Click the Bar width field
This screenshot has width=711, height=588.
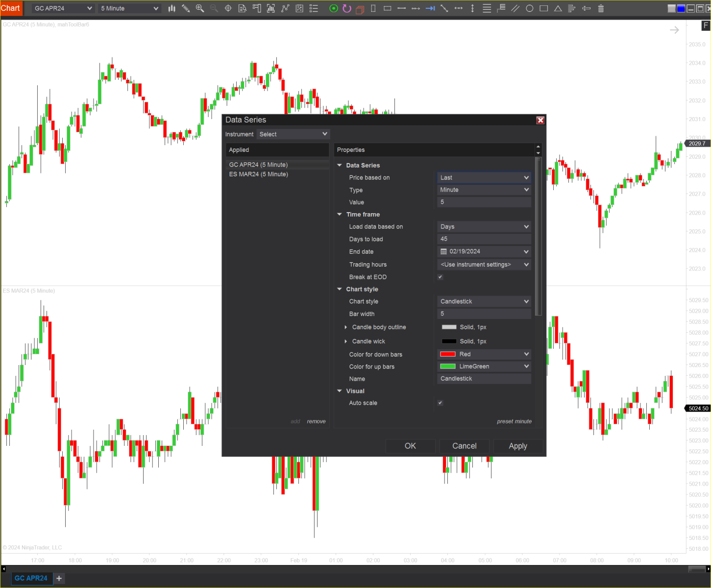pyautogui.click(x=484, y=314)
